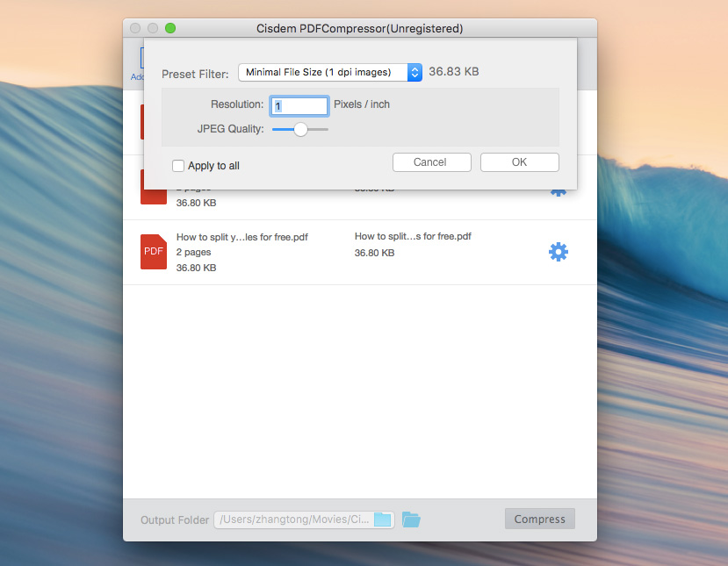Click the Compress button

tap(539, 519)
